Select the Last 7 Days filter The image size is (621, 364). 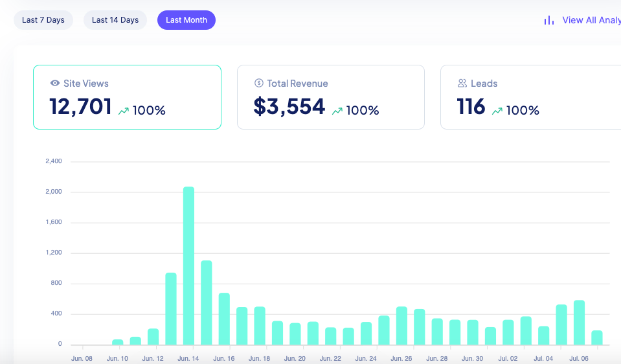point(43,20)
